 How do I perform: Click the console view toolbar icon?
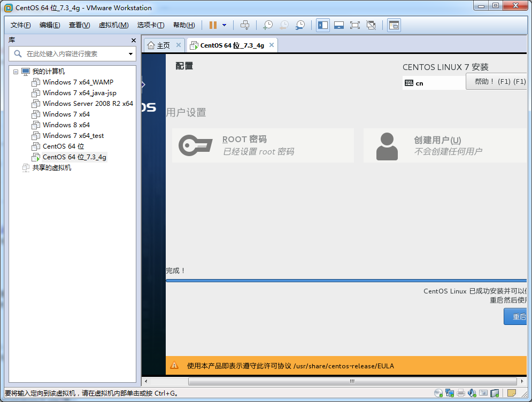tap(394, 25)
